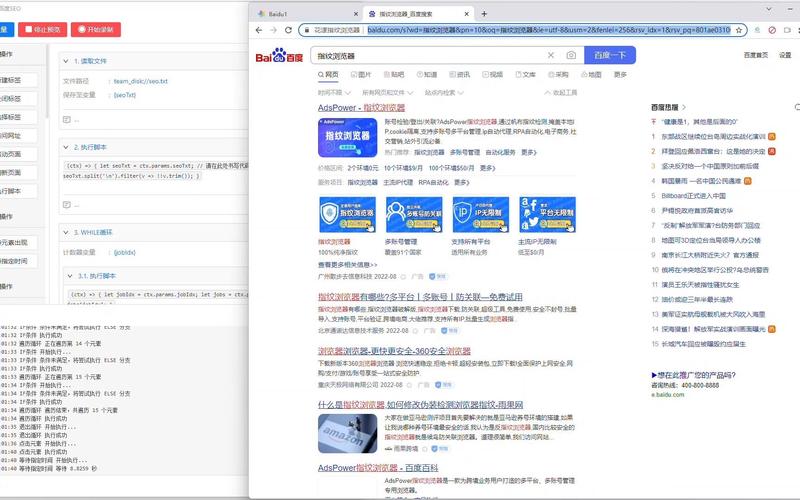Viewport: 800px width, 500px height.
Task: Select the 采购 search category
Action: click(558, 74)
